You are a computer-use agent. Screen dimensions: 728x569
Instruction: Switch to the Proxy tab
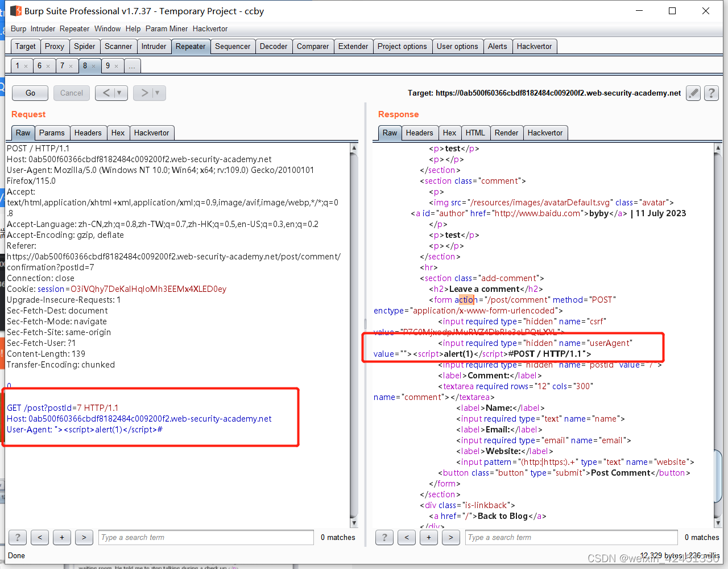coord(55,46)
